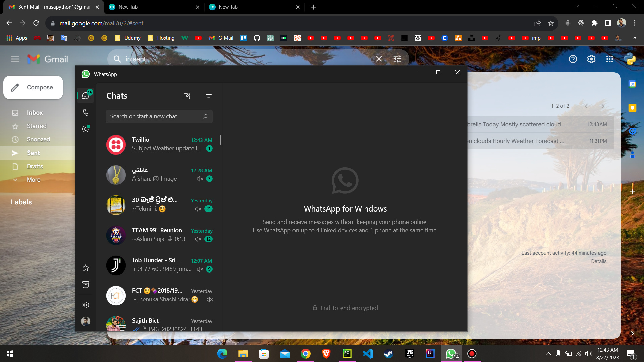The image size is (644, 362).
Task: Open Archived chats in WhatsApp
Action: click(85, 285)
